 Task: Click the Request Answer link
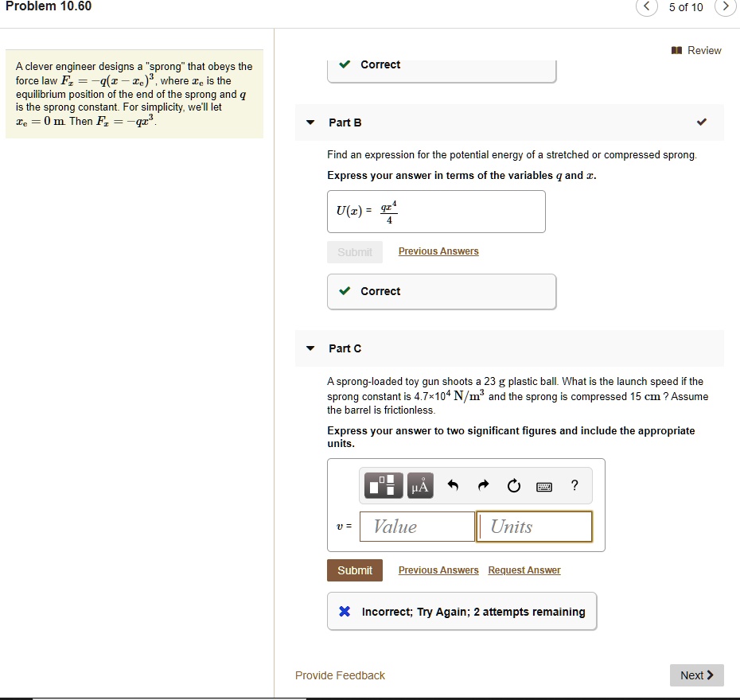[x=524, y=570]
